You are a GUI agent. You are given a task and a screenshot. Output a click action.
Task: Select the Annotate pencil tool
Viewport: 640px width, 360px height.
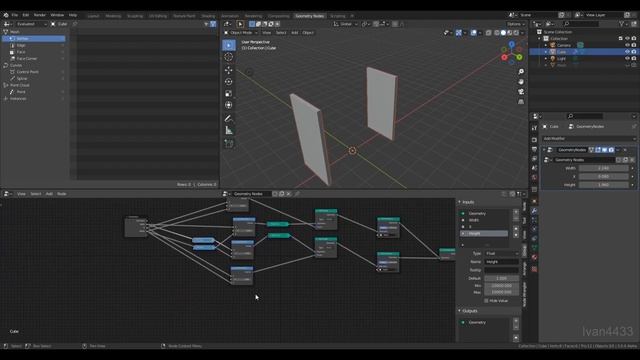pyautogui.click(x=229, y=119)
